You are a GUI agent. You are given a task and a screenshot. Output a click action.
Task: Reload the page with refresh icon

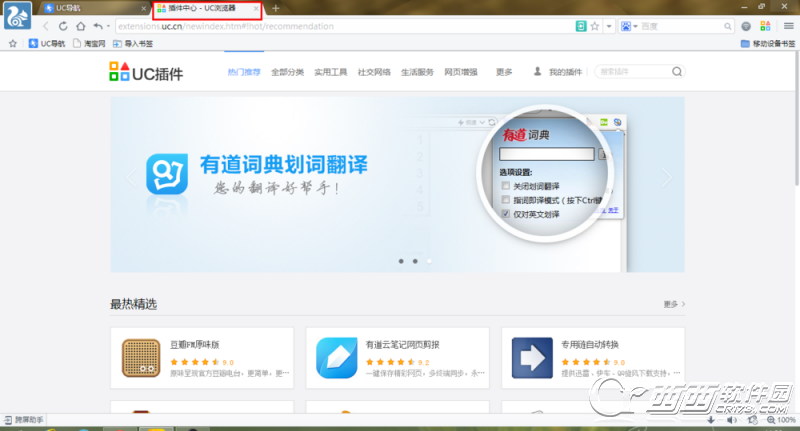click(x=63, y=26)
